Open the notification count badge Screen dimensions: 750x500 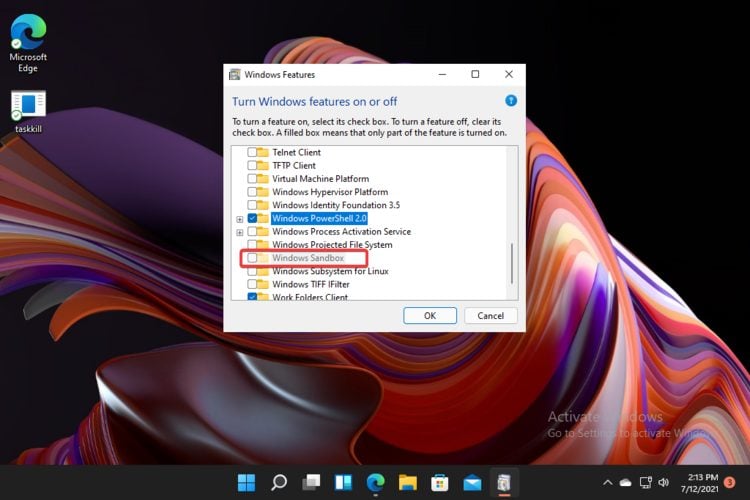point(729,482)
